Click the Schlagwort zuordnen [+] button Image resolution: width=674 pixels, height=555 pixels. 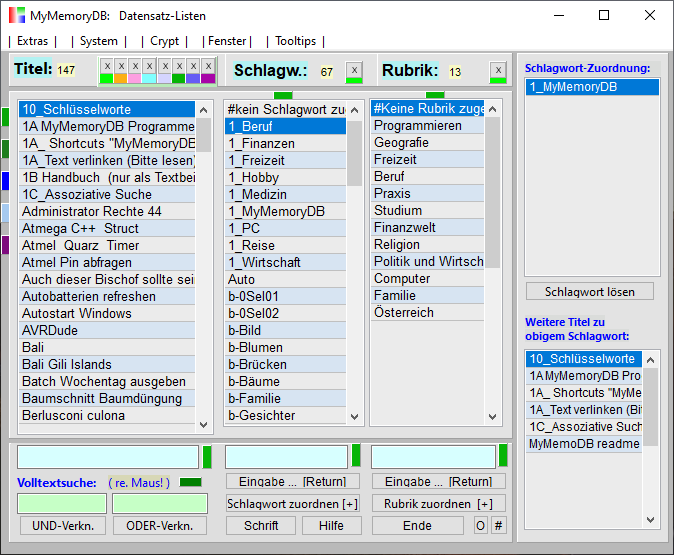coord(292,503)
